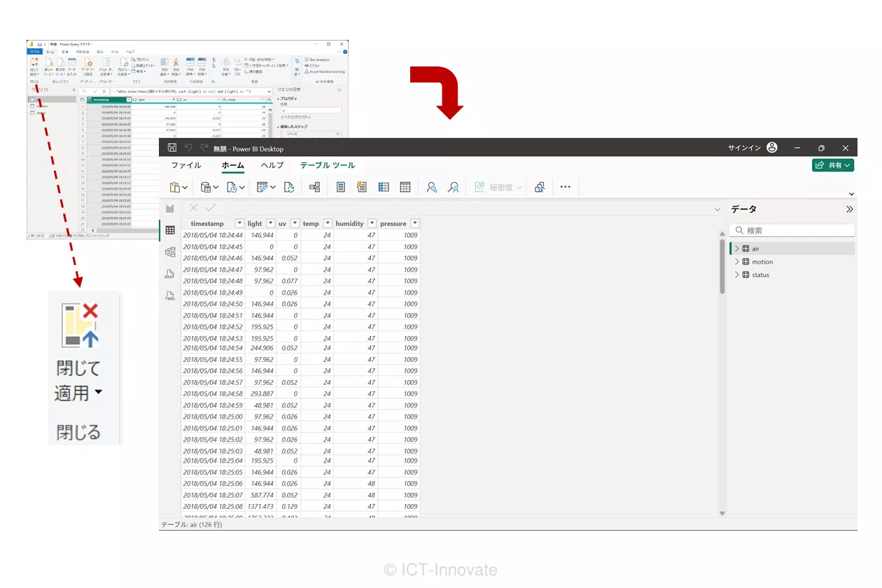The height and width of the screenshot is (588, 882).
Task: Open the timestamp column filter dropdown
Action: (239, 223)
